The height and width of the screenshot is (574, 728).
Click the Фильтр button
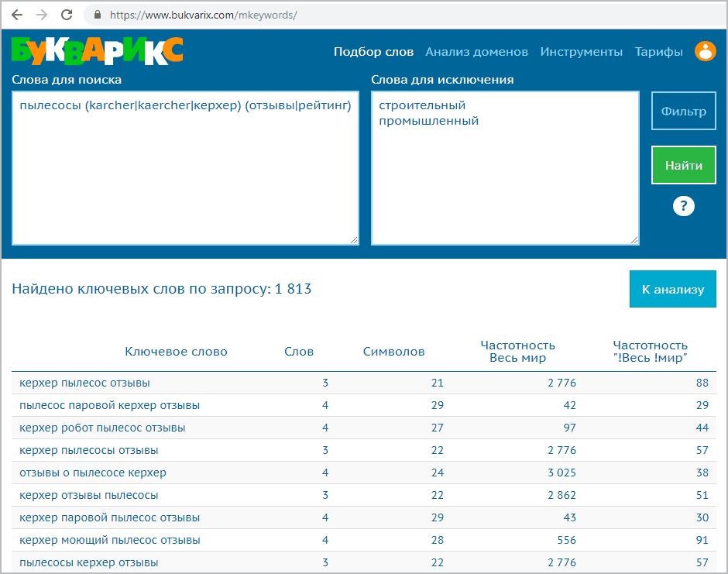coord(683,111)
